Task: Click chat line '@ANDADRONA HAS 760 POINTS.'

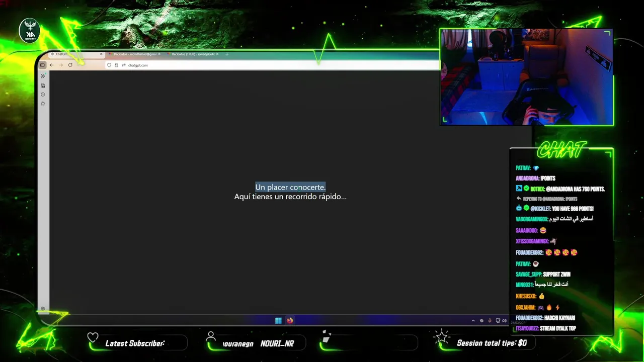Action: click(x=575, y=189)
